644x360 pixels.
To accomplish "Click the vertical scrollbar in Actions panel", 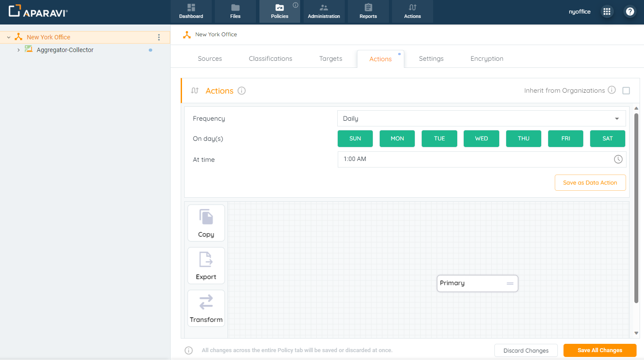I will click(636, 208).
